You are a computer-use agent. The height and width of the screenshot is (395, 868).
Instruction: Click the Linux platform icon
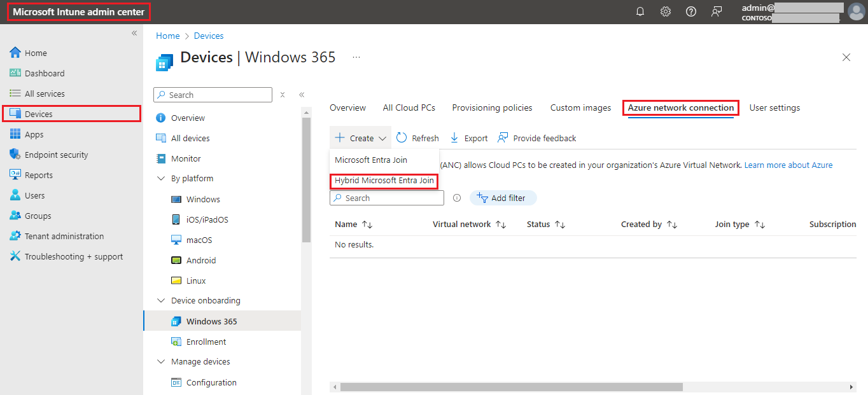click(176, 281)
